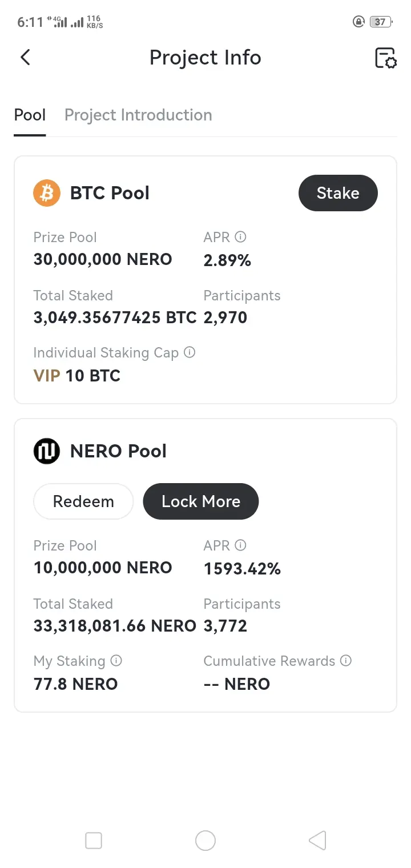The height and width of the screenshot is (868, 411).
Task: Switch to the Pool tab
Action: point(30,115)
